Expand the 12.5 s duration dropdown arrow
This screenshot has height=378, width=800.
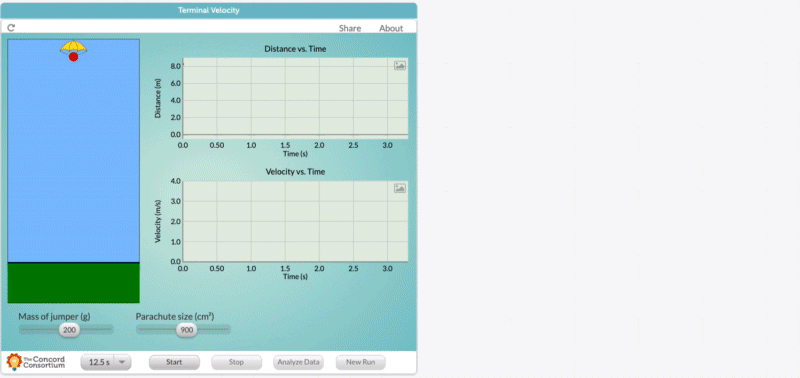pos(122,362)
